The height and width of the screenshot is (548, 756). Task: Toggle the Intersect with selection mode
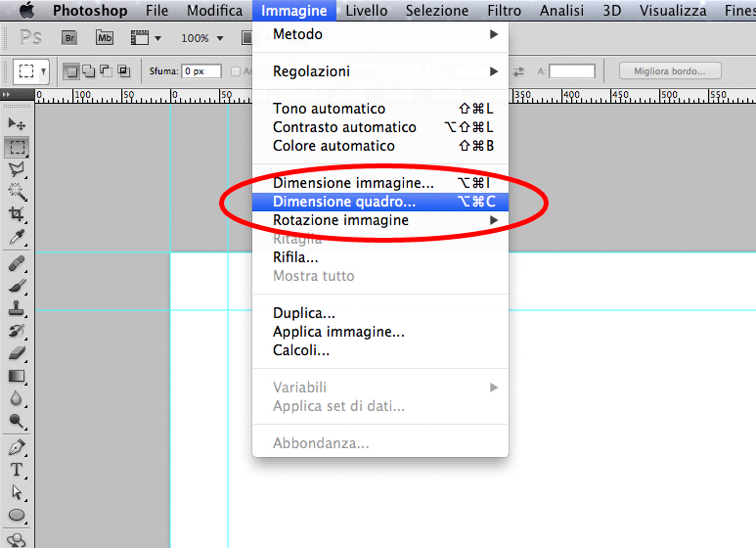click(x=124, y=71)
